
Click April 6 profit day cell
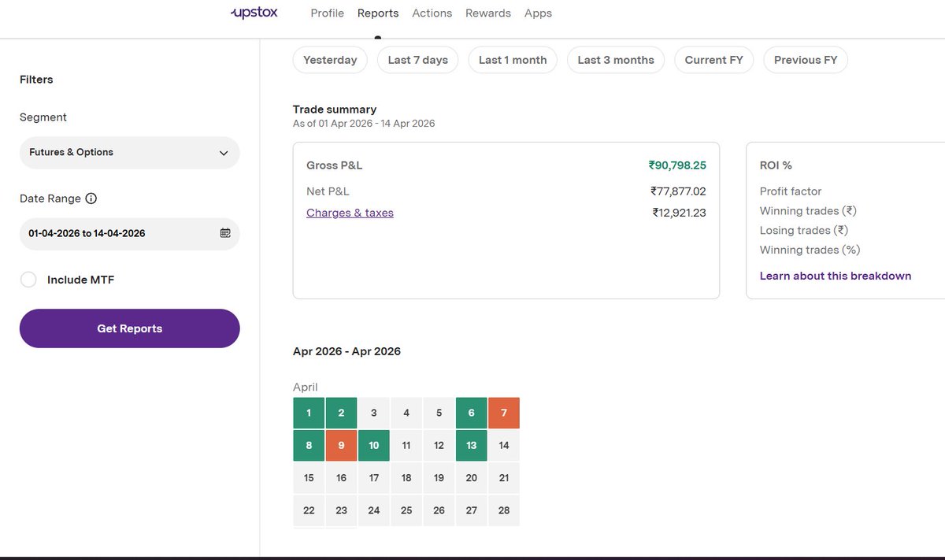pyautogui.click(x=472, y=413)
